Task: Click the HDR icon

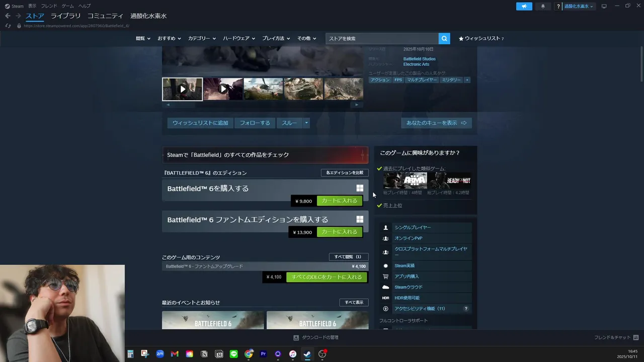Action: (x=386, y=298)
